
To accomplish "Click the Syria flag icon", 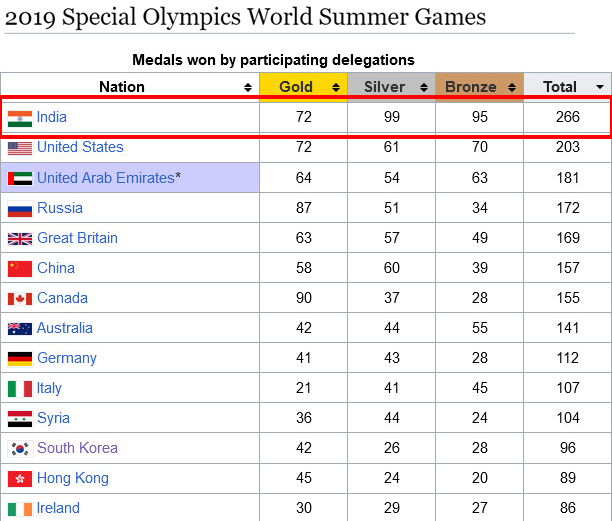I will [20, 419].
